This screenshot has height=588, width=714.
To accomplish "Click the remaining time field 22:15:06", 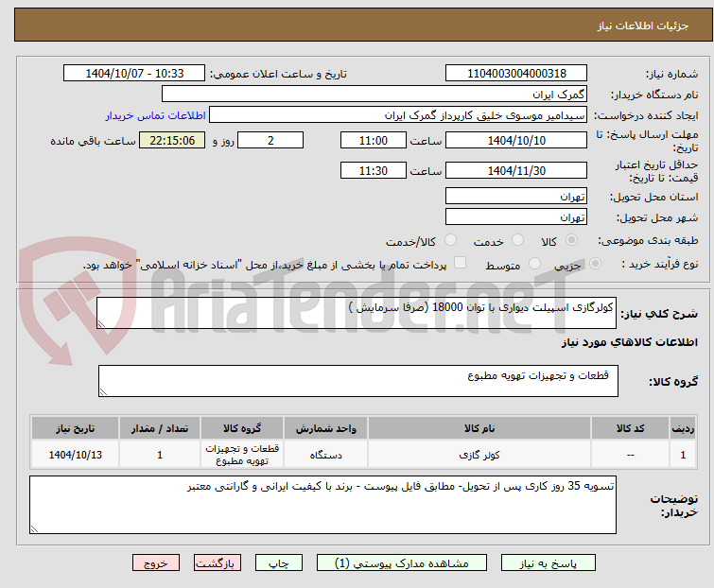I will 172,140.
